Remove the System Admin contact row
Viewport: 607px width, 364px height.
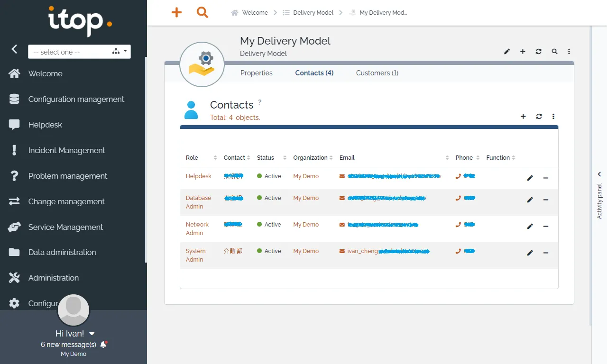click(546, 253)
